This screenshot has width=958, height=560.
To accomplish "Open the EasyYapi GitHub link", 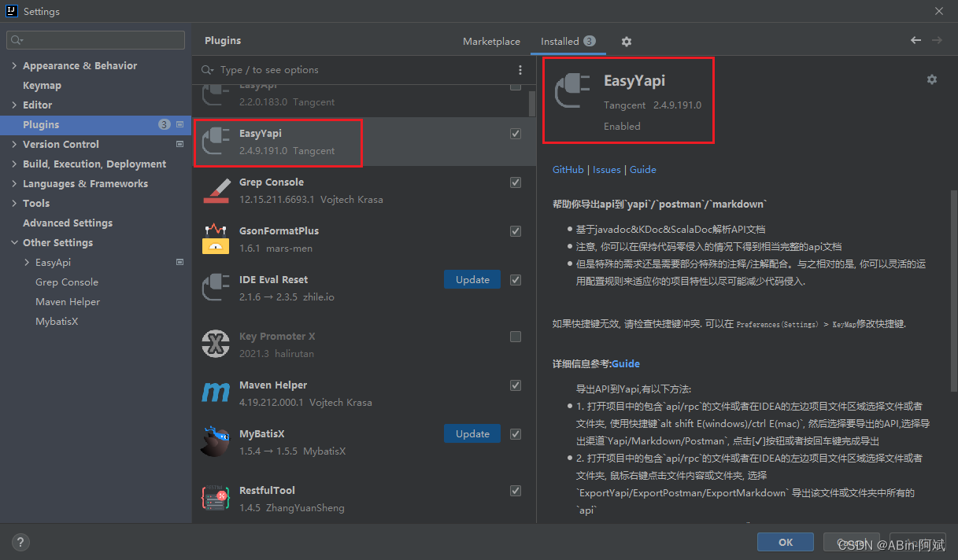I will [568, 169].
